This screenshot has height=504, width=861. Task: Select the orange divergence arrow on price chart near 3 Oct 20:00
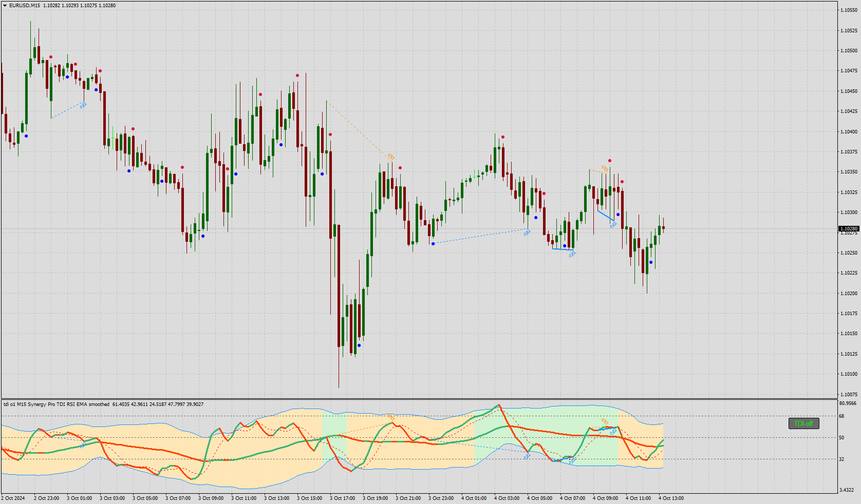point(391,157)
